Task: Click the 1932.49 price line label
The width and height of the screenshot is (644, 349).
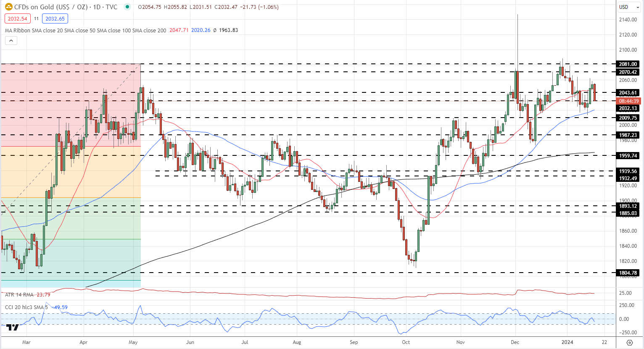Action: (x=628, y=178)
